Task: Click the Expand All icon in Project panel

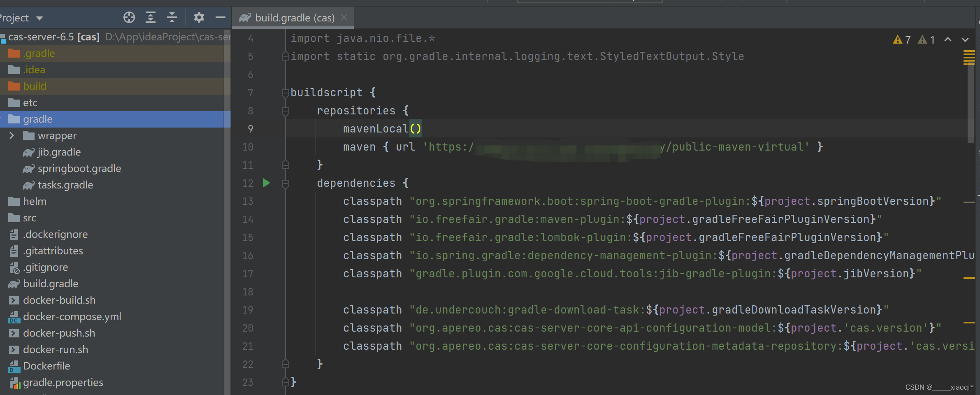Action: click(151, 17)
